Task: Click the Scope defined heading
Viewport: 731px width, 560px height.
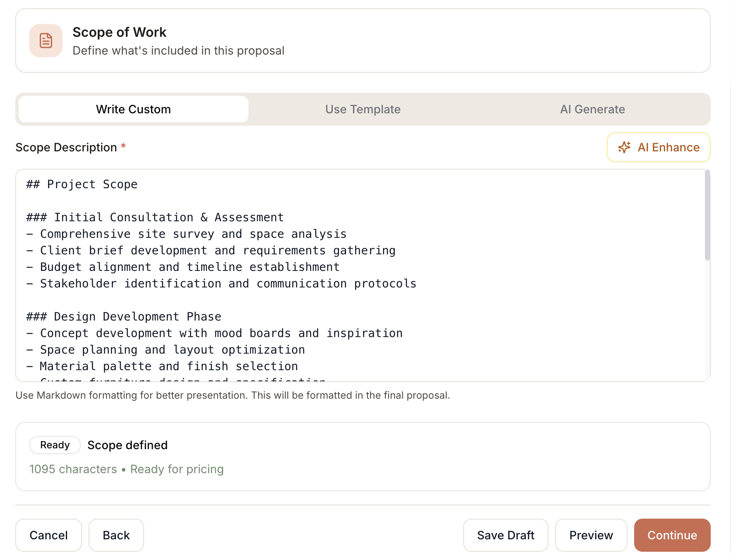Action: coord(127,445)
